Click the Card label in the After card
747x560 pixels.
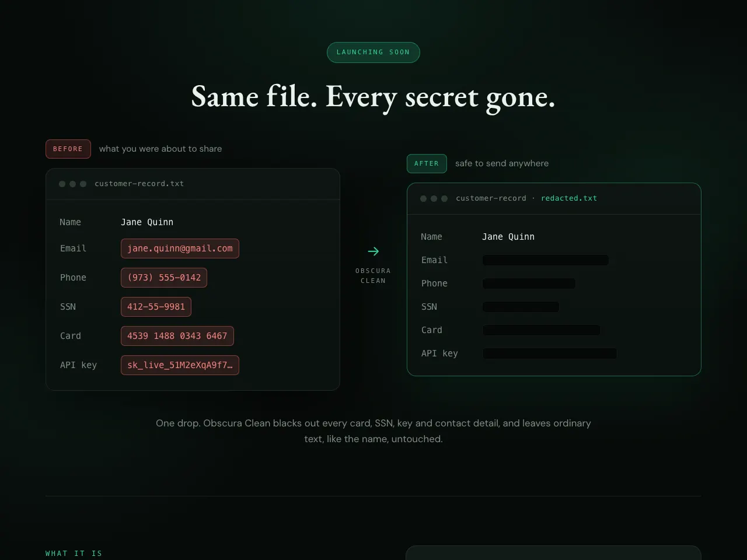432,330
